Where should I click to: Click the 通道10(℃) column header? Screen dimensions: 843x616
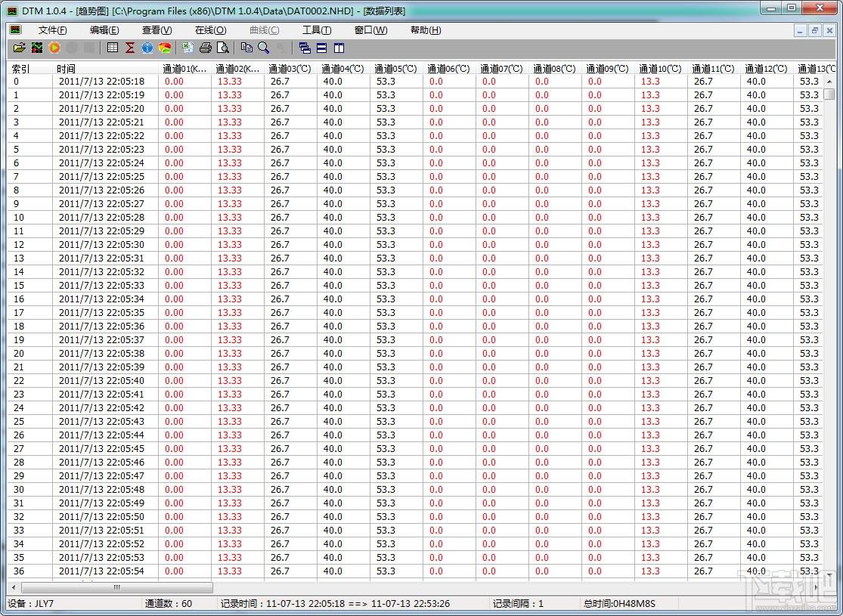661,69
